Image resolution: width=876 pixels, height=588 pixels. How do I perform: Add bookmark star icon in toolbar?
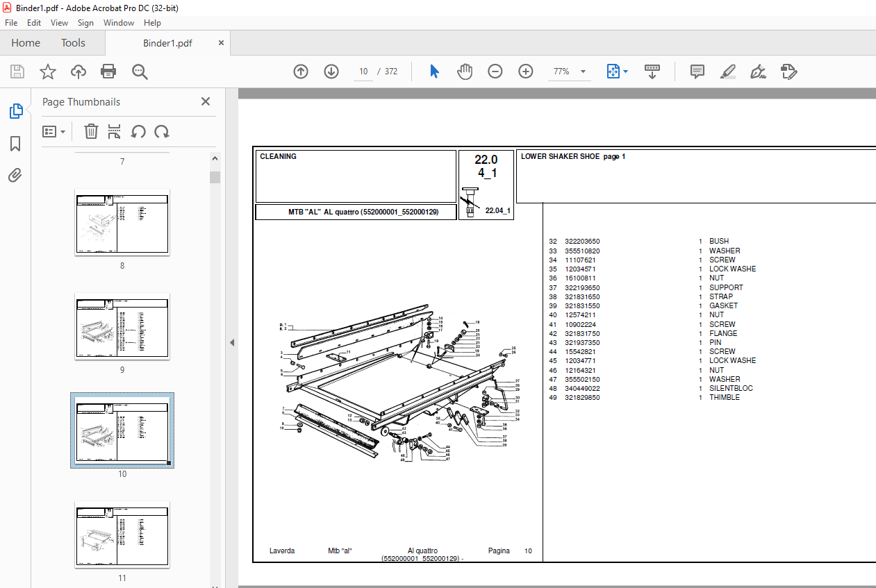(47, 72)
